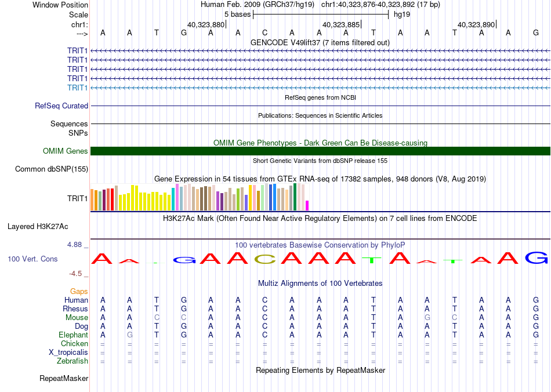Click the 4.88 PhyloP upper scale value
Image resolution: width=551 pixels, height=392 pixels.
click(x=74, y=245)
